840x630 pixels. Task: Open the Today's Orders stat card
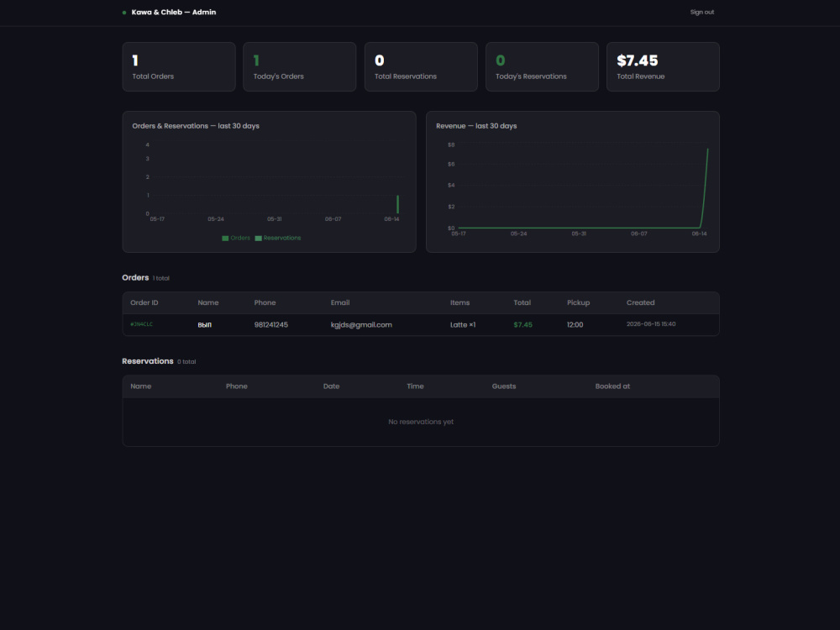click(x=300, y=66)
